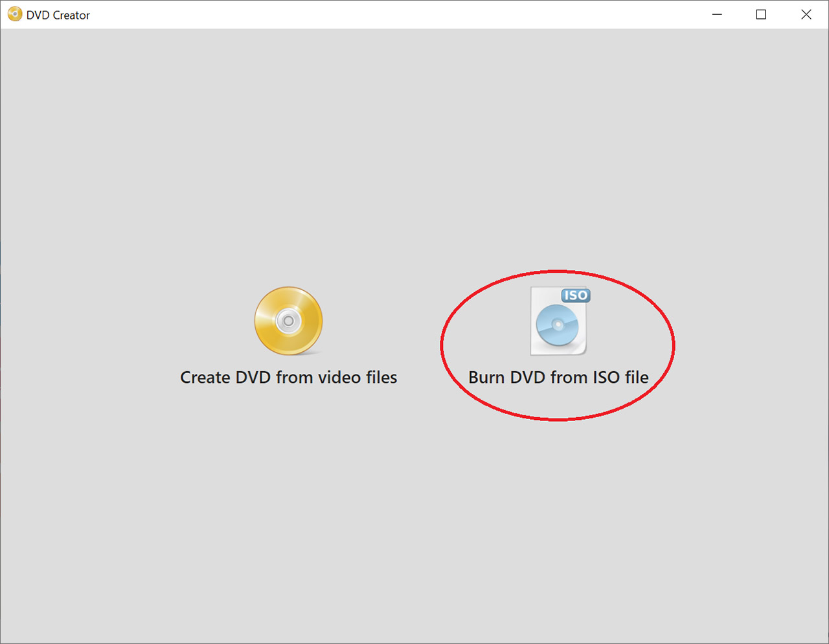Screen dimensions: 829x644
Task: Click "ISO file" text under the ISO icon
Action: coord(620,377)
